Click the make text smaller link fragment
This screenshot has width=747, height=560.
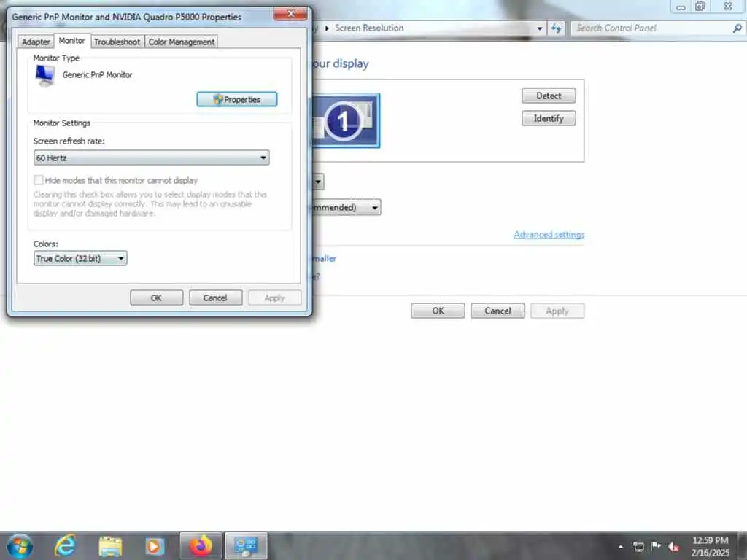[325, 259]
